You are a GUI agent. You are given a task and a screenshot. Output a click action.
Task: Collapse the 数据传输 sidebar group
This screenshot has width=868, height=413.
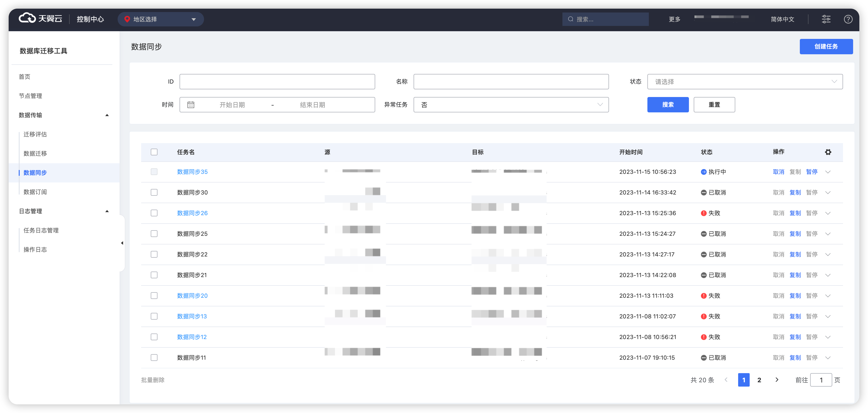[107, 115]
